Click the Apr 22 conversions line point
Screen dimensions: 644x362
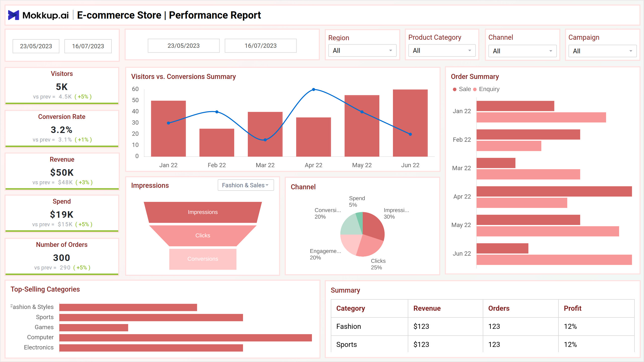(313, 89)
